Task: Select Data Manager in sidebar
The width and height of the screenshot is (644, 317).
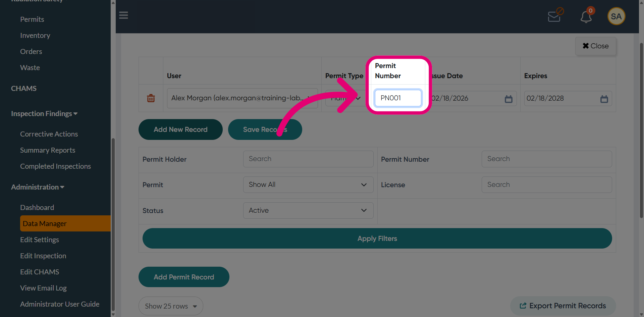Action: (x=65, y=223)
